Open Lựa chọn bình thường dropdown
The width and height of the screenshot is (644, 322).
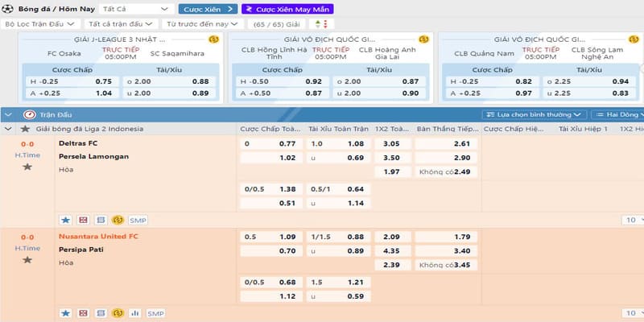click(x=535, y=114)
